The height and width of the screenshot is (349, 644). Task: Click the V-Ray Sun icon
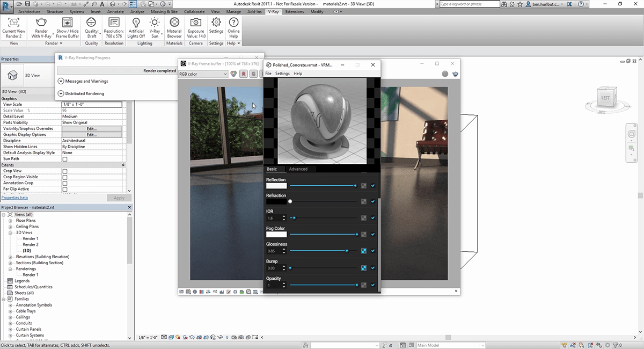tap(155, 23)
